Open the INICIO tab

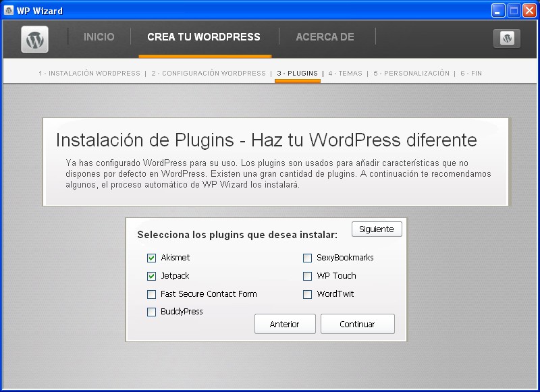(99, 37)
